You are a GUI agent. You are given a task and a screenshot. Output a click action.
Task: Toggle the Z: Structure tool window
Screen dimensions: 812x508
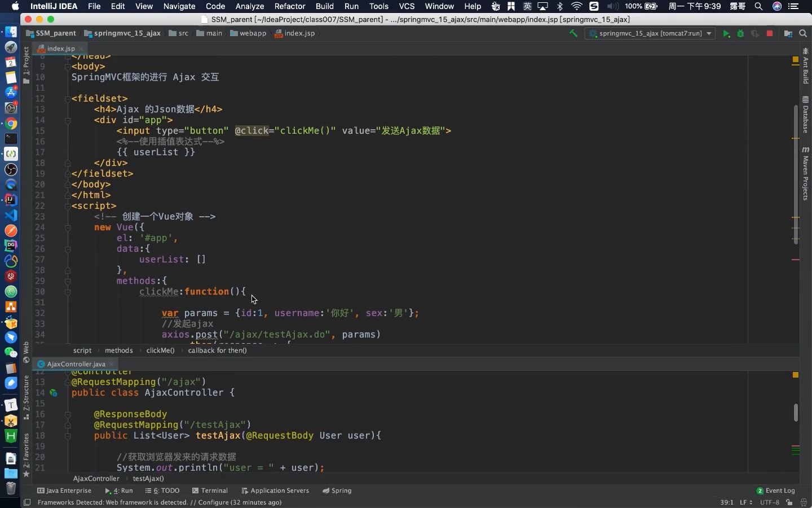coord(26,397)
